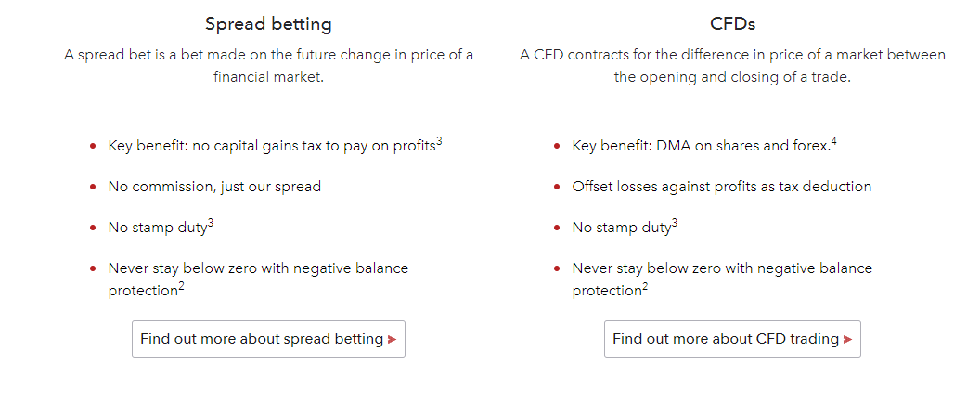
Task: Click footnote 3 after spread betting stamp duty
Action: coord(211,223)
